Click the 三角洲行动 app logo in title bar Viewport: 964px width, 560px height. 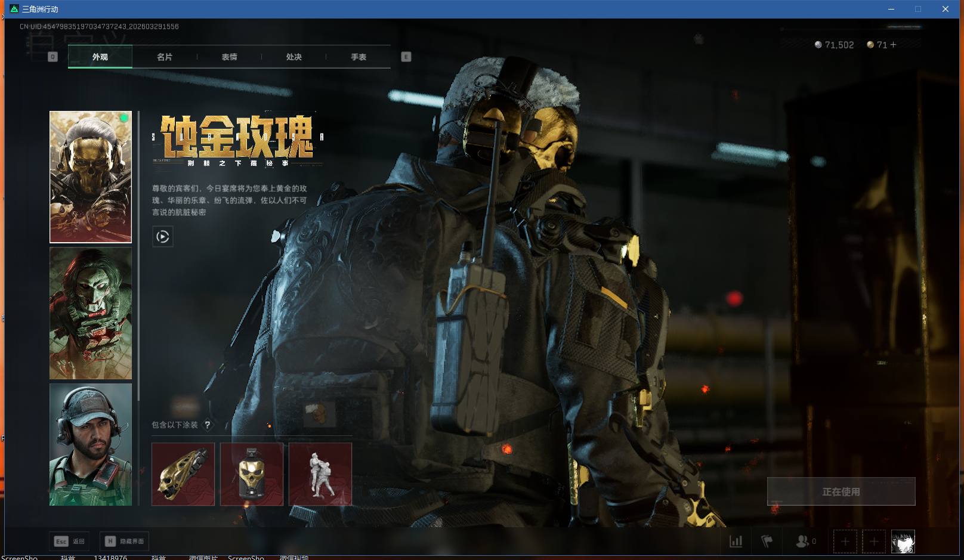(14, 9)
